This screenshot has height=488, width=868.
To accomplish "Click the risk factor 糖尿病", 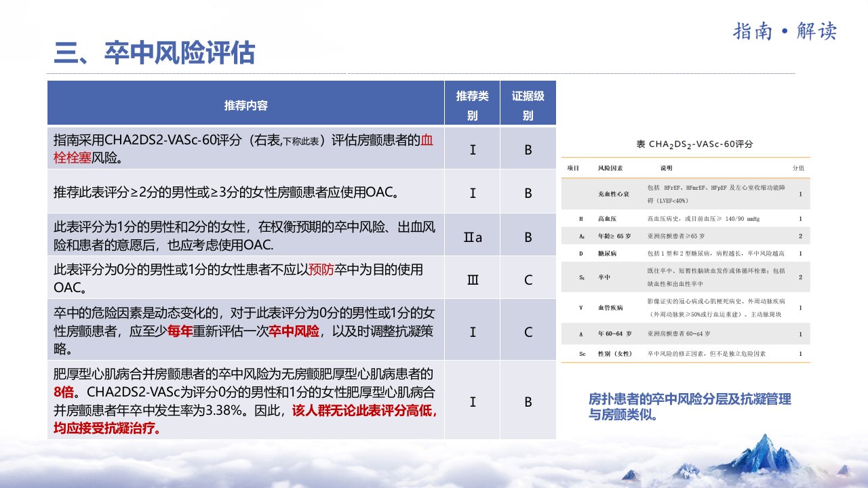I will pos(607,253).
